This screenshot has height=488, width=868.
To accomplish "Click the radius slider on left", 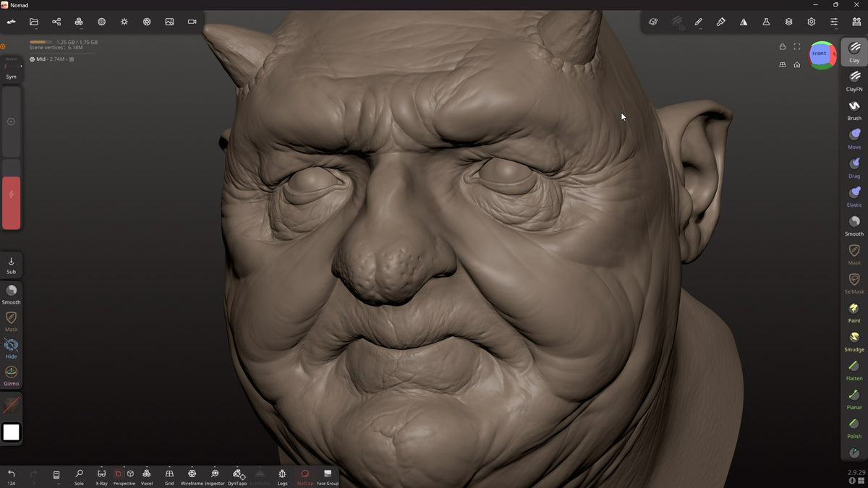I will click(x=12, y=121).
